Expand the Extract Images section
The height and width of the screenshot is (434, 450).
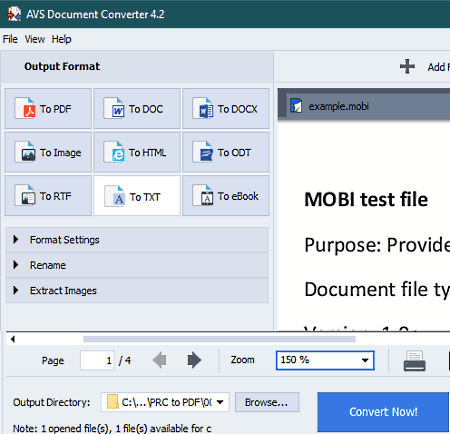137,290
